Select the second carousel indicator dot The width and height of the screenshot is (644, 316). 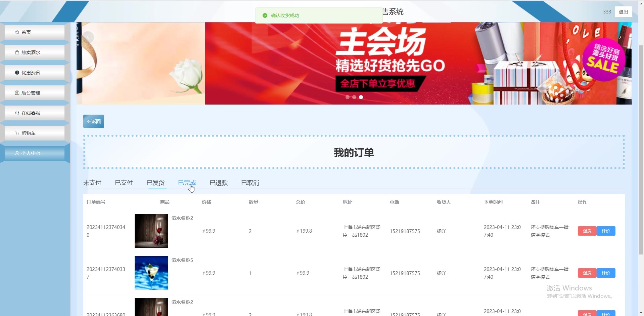tap(354, 97)
